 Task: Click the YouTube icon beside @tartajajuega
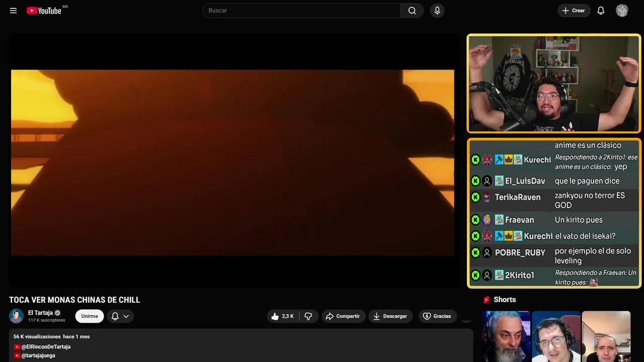click(x=17, y=355)
